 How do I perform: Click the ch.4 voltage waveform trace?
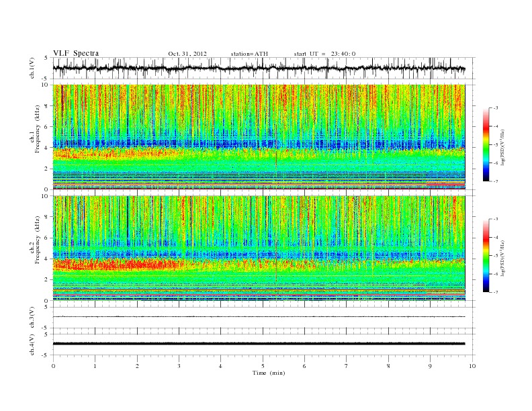259,344
